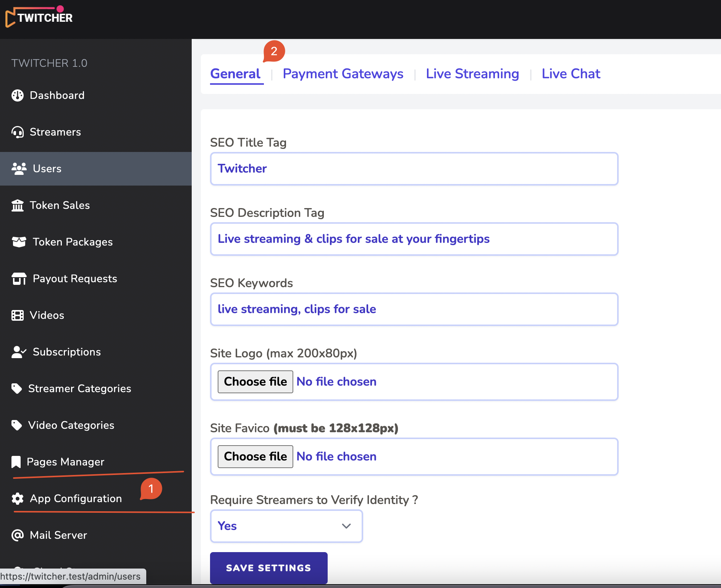721x588 pixels.
Task: Choose a file for Site Logo
Action: pos(255,382)
